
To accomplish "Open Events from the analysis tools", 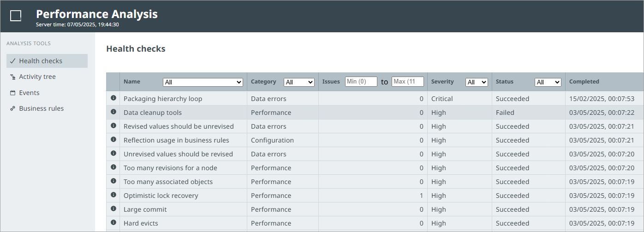I will 29,93.
